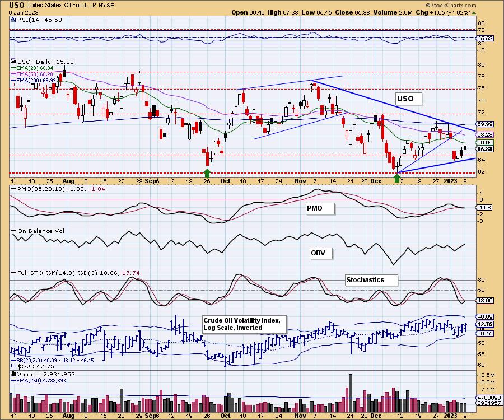Click the small icon left of RSI(14) label

(x=13, y=20)
